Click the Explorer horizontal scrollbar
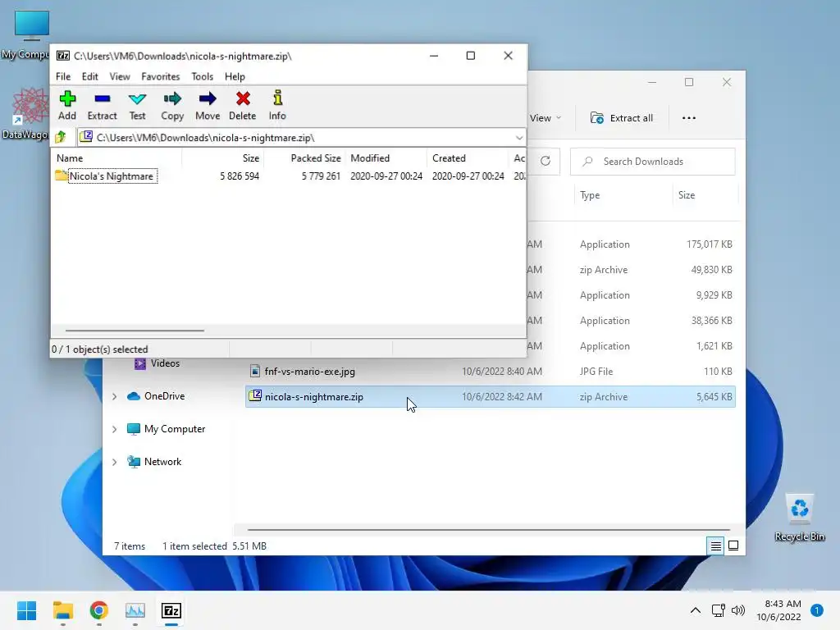The height and width of the screenshot is (630, 840). [x=489, y=530]
